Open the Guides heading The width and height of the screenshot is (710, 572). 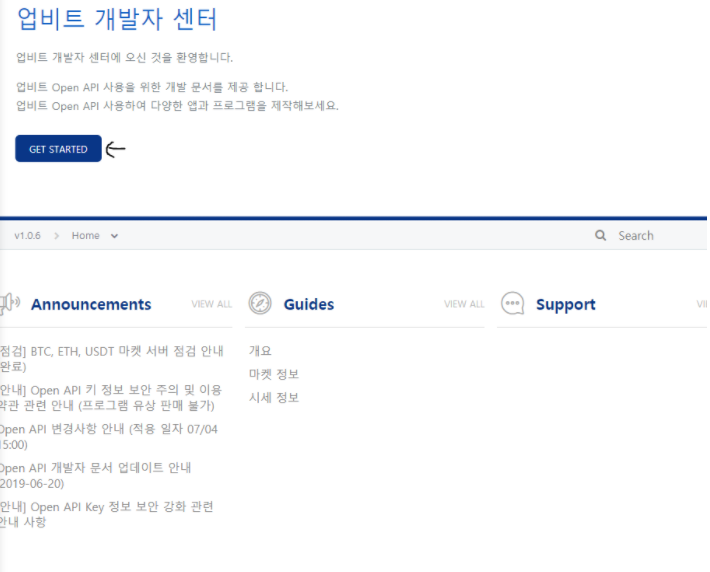coord(309,304)
